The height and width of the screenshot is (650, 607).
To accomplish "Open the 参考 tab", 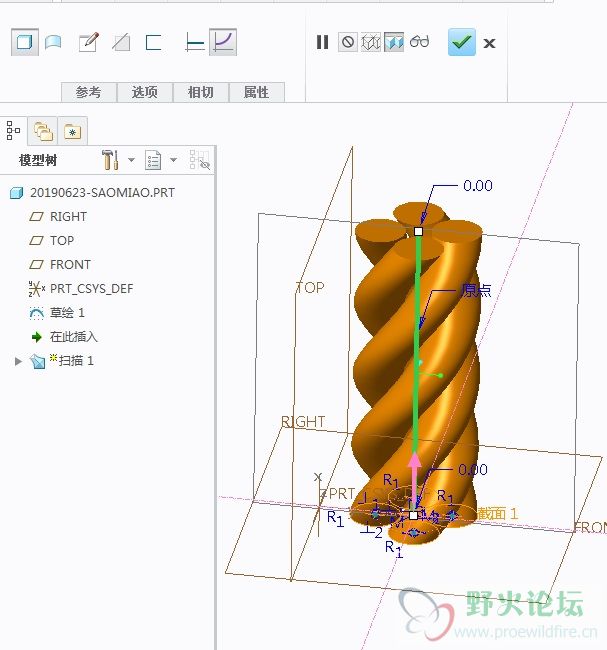I will coord(89,92).
